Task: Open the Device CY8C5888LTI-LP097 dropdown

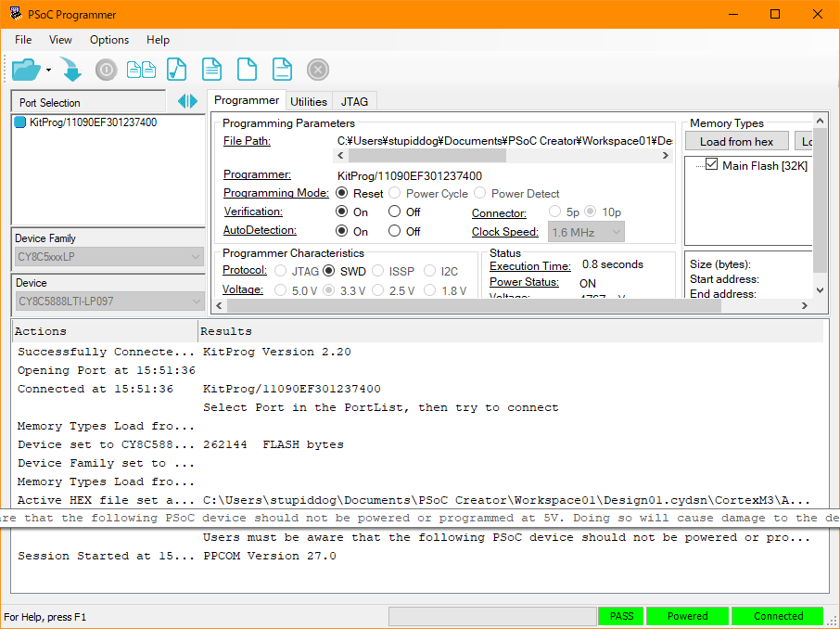Action: pos(109,301)
